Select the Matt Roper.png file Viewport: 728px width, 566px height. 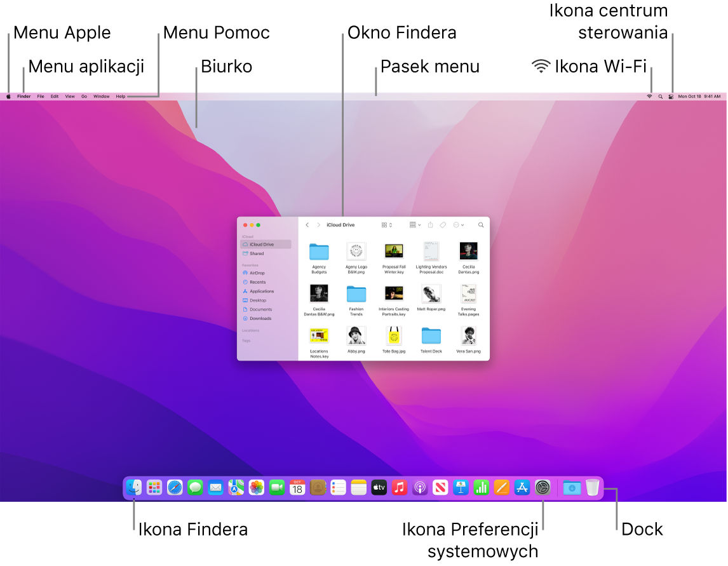point(431,298)
